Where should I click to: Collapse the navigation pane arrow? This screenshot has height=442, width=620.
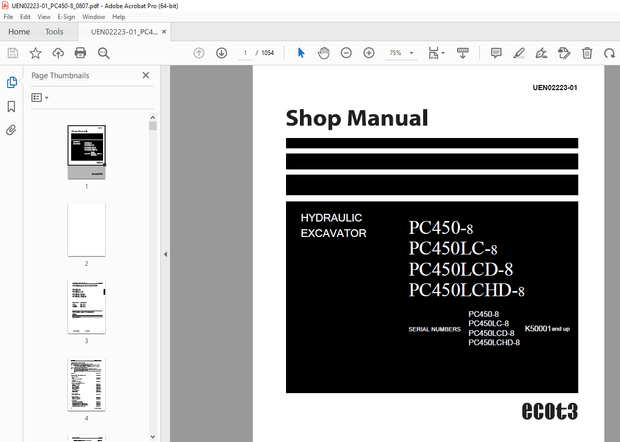click(165, 254)
